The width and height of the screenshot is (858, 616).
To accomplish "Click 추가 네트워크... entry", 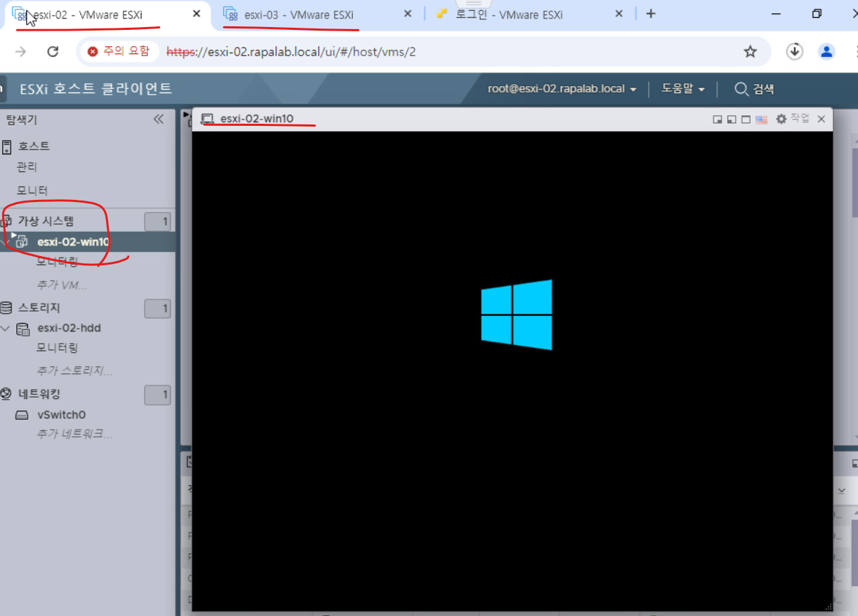I will [75, 434].
